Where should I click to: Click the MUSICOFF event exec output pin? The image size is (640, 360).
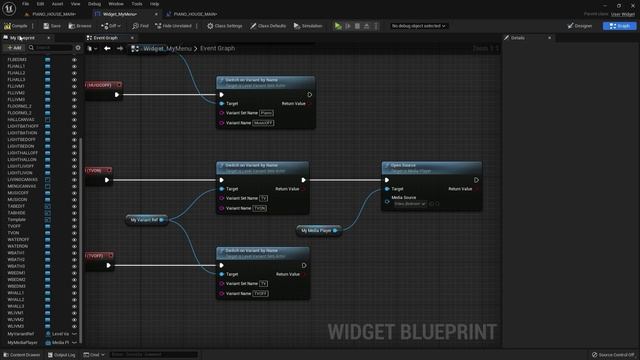pos(117,95)
